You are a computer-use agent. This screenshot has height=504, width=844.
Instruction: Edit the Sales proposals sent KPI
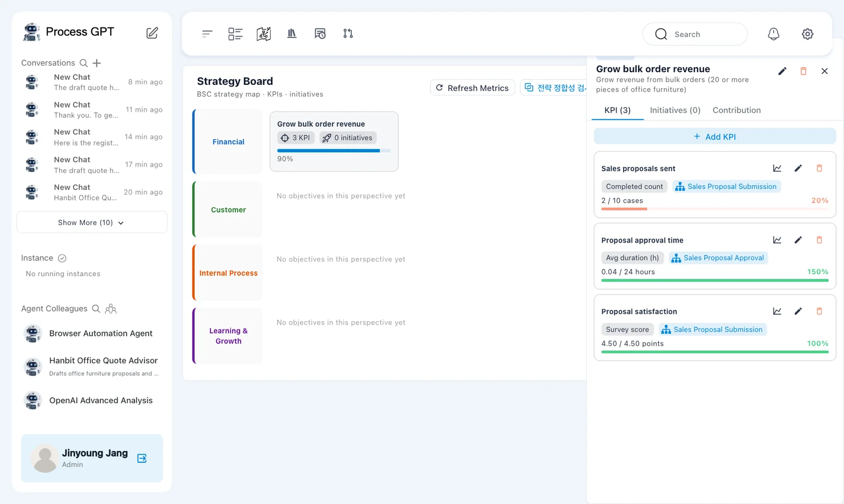coord(798,168)
